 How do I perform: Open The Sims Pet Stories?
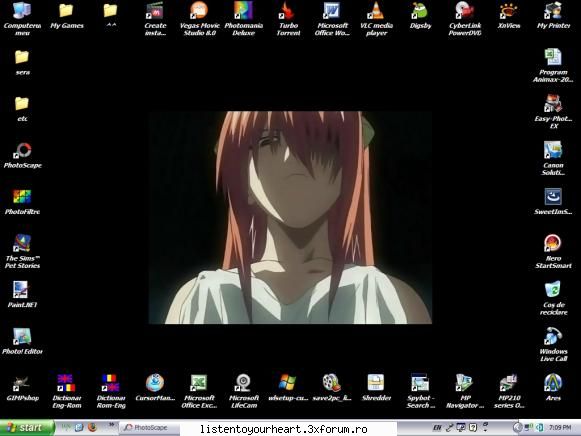tap(22, 252)
